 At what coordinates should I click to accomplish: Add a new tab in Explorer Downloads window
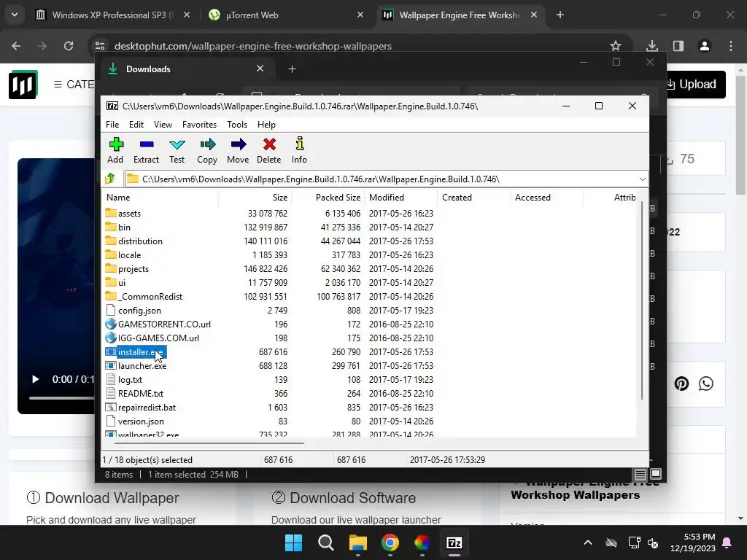(x=292, y=69)
